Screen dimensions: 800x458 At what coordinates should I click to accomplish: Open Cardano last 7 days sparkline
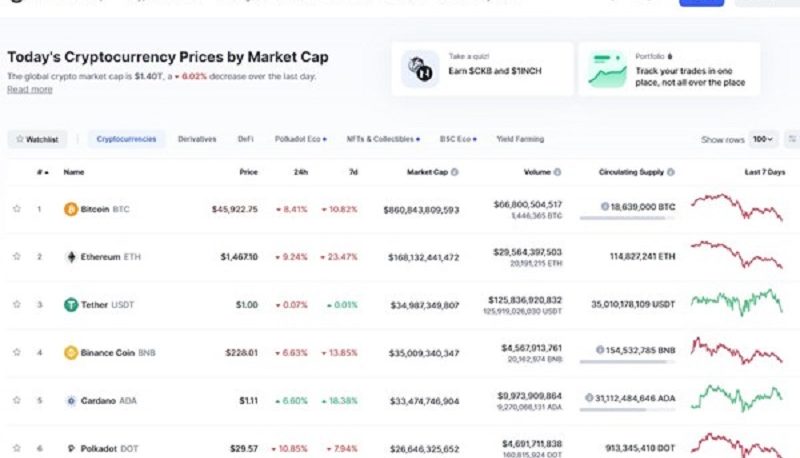(737, 398)
